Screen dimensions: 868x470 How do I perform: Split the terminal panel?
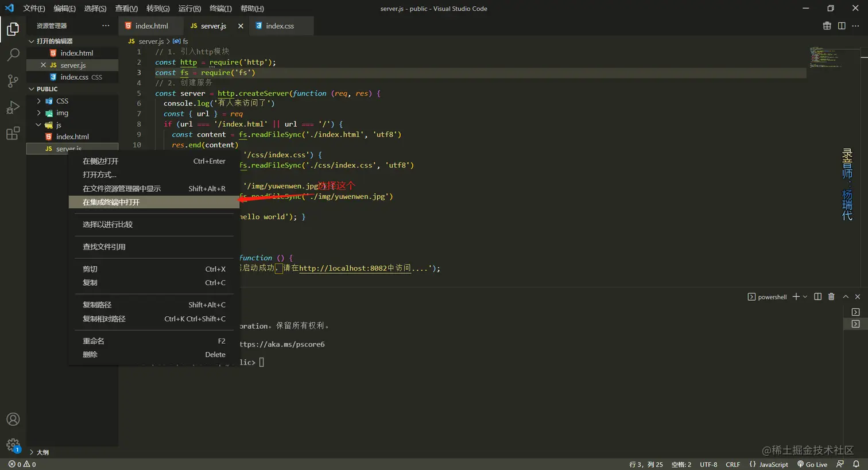tap(817, 297)
